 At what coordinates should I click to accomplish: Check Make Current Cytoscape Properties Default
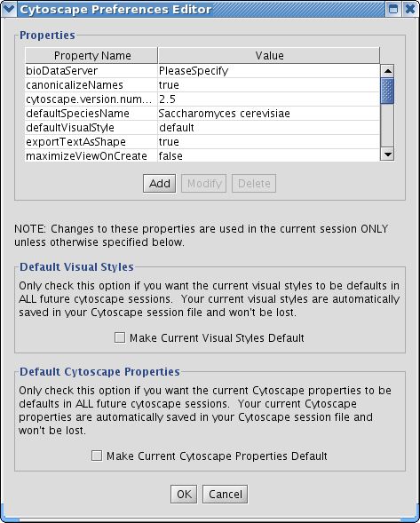click(97, 456)
